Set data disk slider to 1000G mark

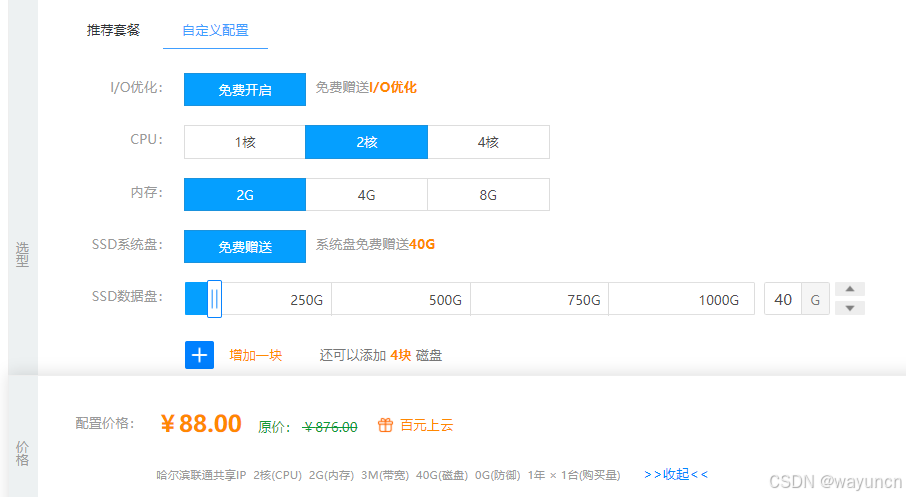click(718, 300)
